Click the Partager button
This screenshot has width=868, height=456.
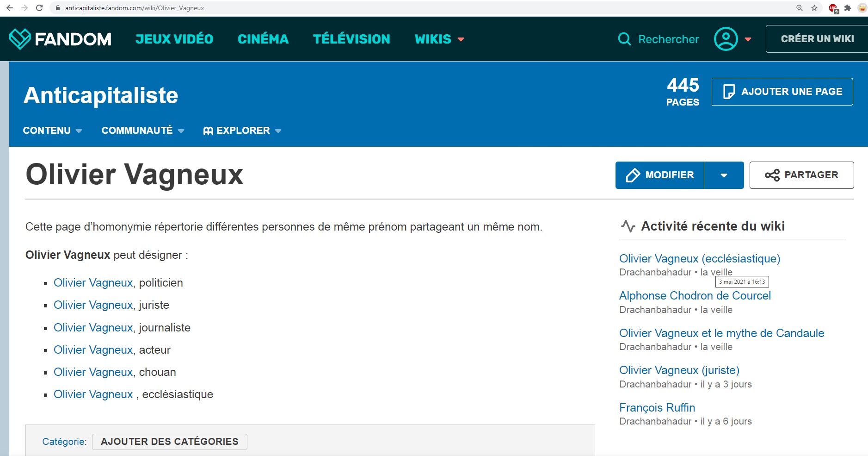(801, 175)
